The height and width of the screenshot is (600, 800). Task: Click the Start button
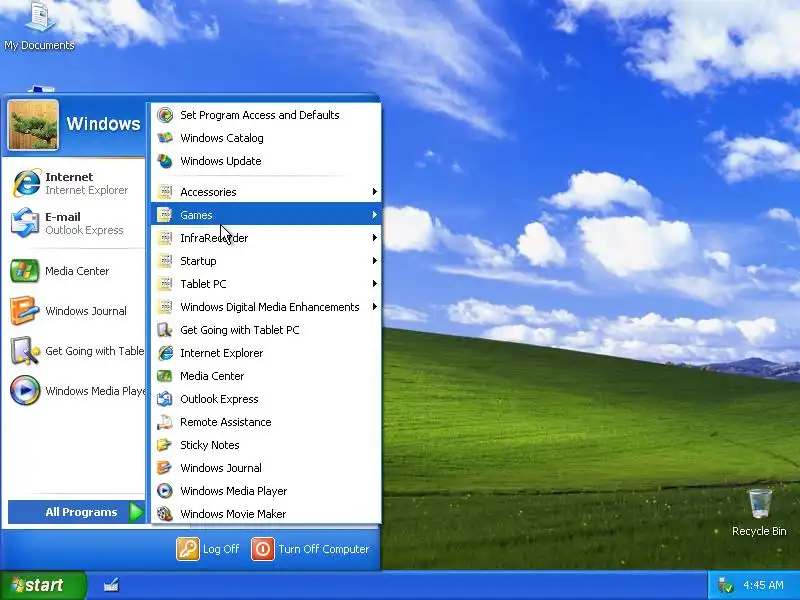click(43, 585)
